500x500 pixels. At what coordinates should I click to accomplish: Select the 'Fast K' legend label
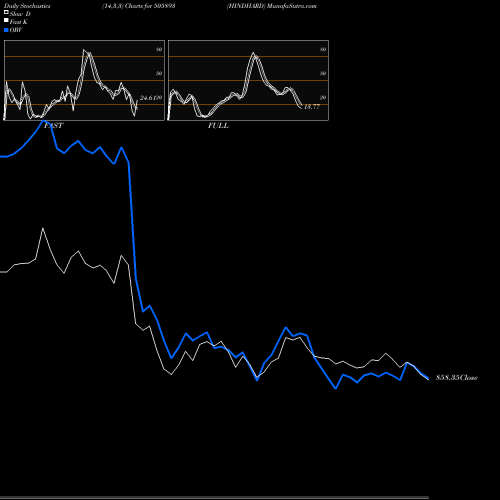[19, 22]
